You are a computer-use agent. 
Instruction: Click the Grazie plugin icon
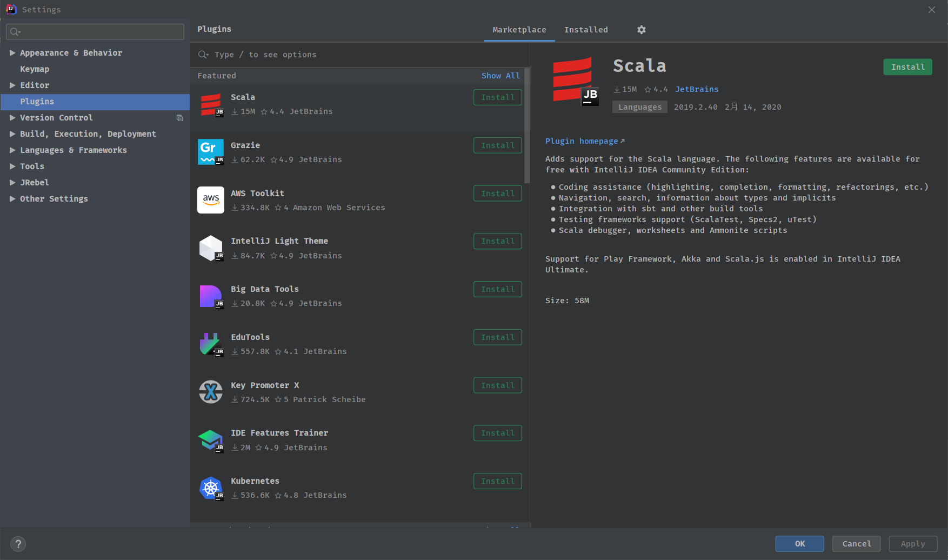tap(211, 152)
